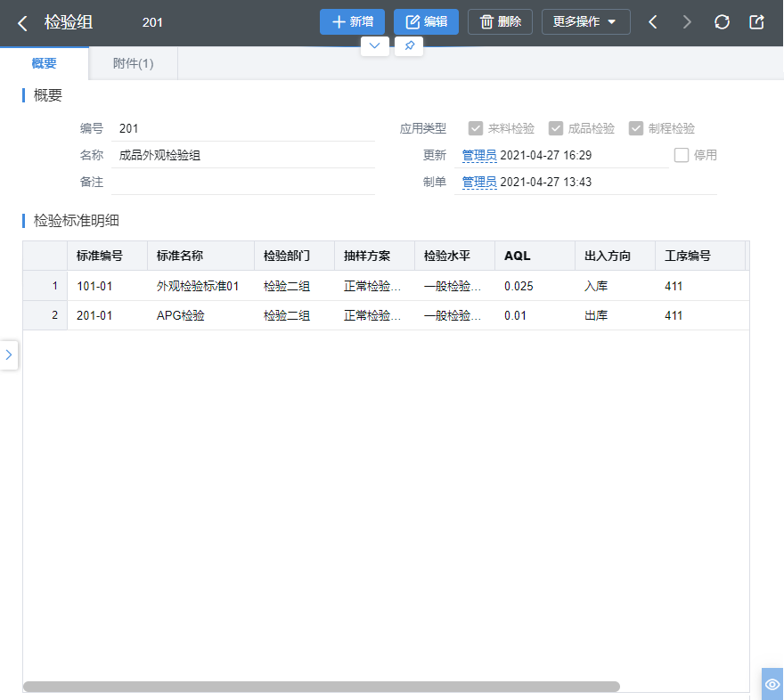Click 工序编号 411 in the 出库 row
Viewport: 784px width, 700px height.
700,315
